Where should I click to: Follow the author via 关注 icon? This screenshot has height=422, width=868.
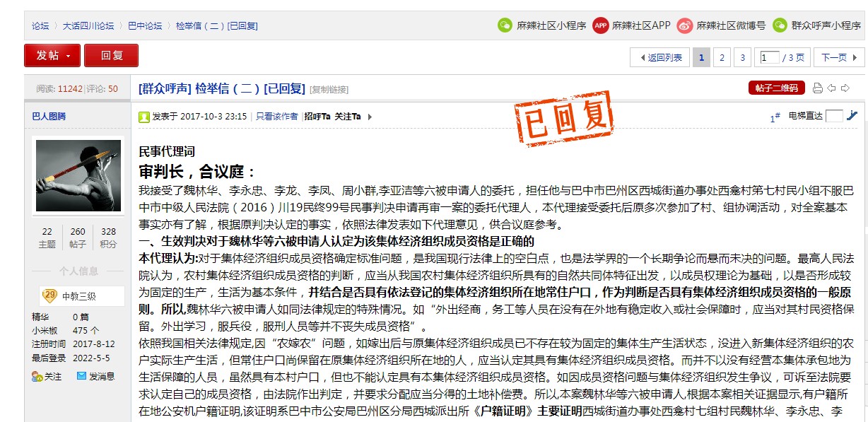[37, 377]
